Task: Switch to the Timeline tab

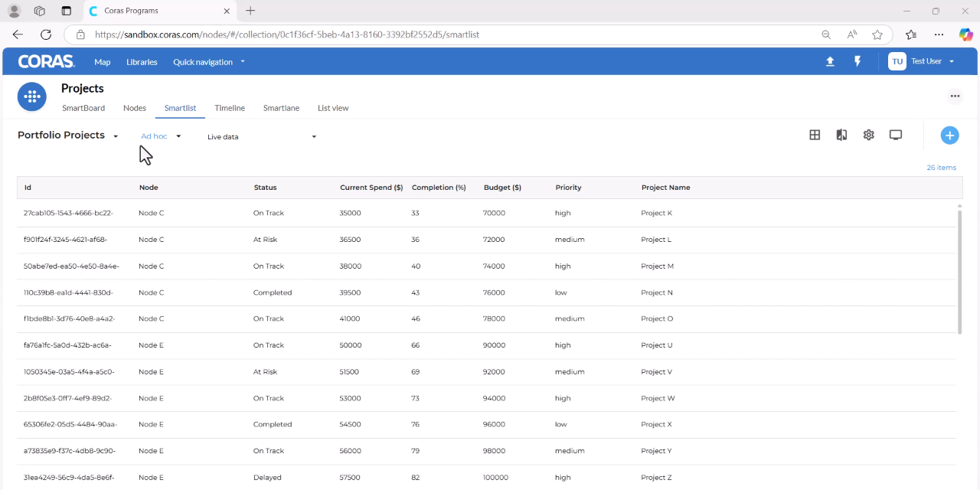Action: 230,108
